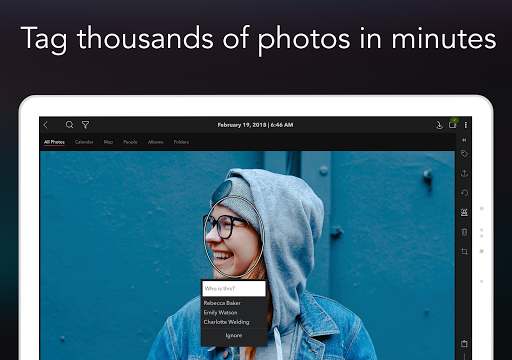
Task: Go back with the left arrow icon
Action: click(46, 125)
